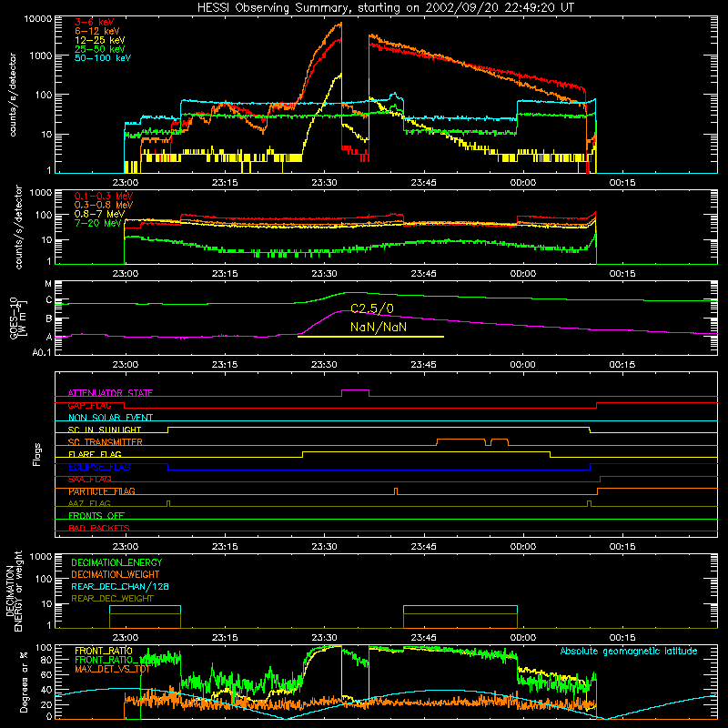The height and width of the screenshot is (728, 728).
Task: Click the '10000' tick on top panel axis
Action: (x=38, y=19)
